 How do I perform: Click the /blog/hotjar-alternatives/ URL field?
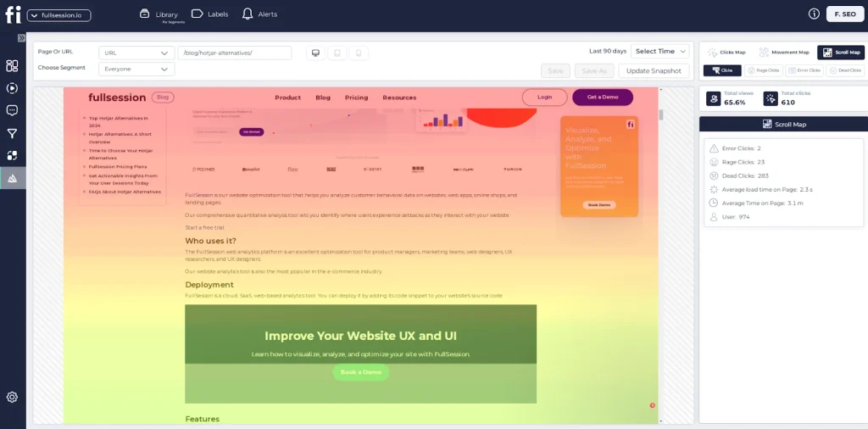[235, 53]
